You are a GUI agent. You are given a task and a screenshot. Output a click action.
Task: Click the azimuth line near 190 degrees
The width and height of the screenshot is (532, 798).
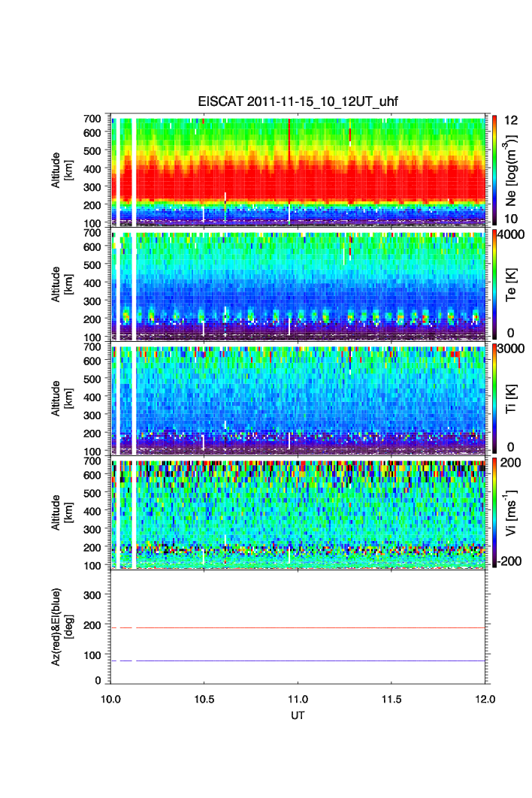click(x=301, y=627)
